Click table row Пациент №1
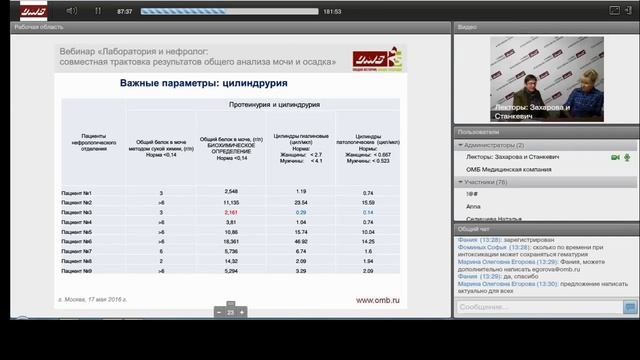 [231, 193]
